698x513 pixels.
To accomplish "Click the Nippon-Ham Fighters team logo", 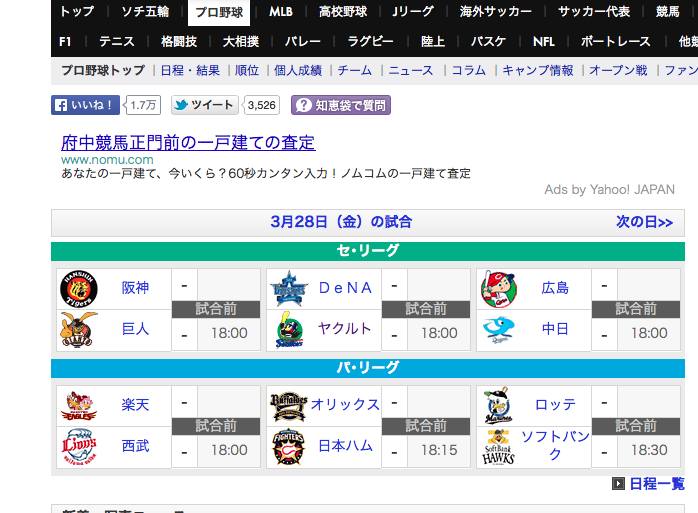I will point(289,447).
